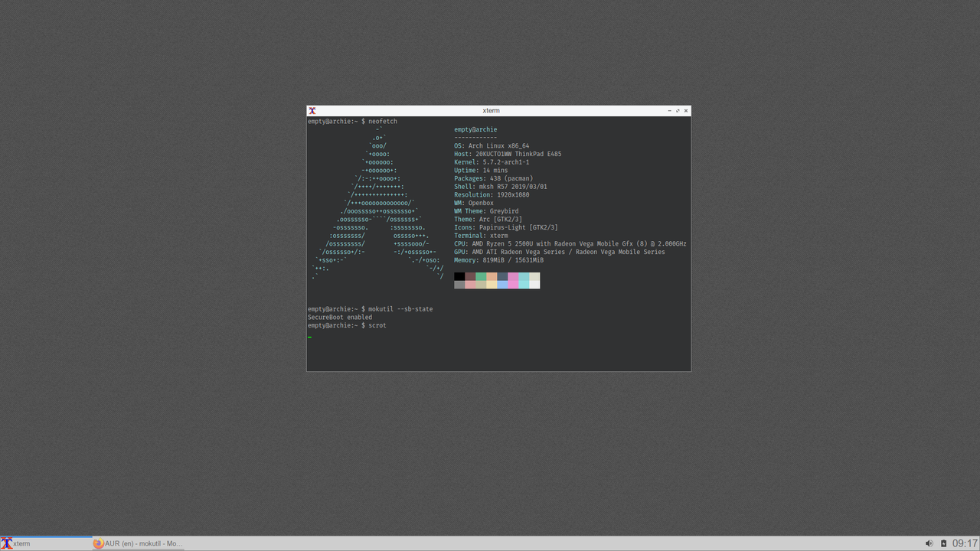Close the xterm window
The width and height of the screenshot is (980, 551).
click(x=686, y=111)
